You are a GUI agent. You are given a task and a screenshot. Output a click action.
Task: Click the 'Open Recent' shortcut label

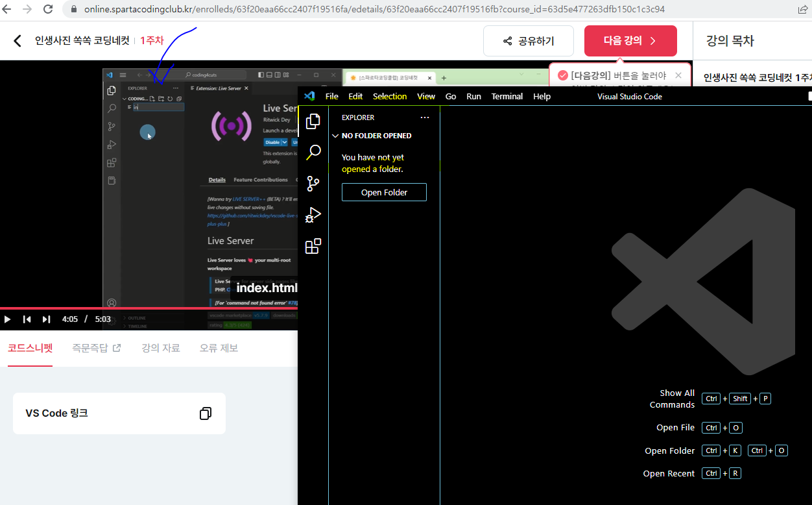pos(669,473)
